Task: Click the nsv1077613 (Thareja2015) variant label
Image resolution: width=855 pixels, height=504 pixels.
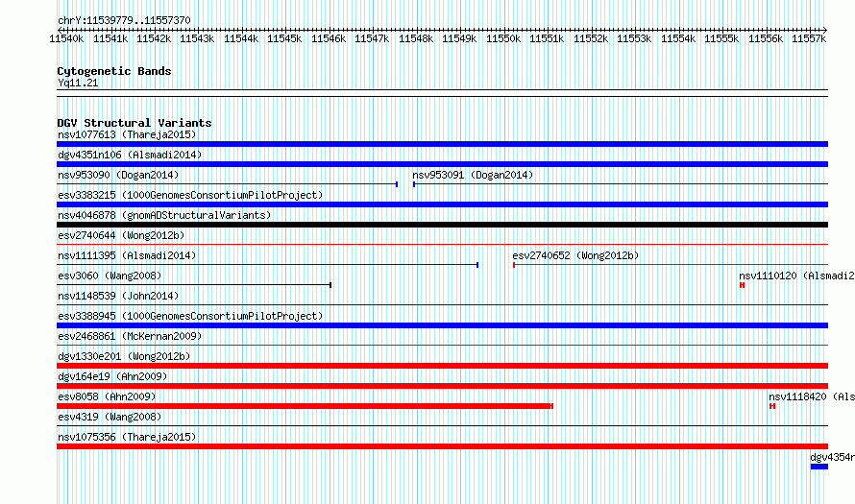Action: pos(127,134)
